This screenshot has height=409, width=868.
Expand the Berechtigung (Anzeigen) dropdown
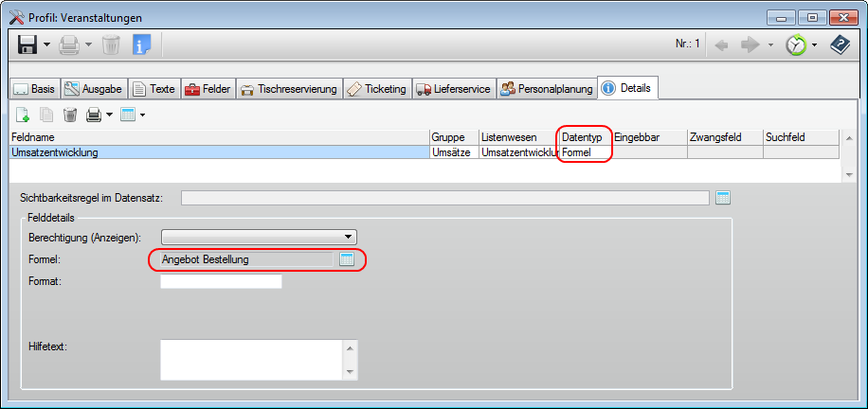click(349, 237)
